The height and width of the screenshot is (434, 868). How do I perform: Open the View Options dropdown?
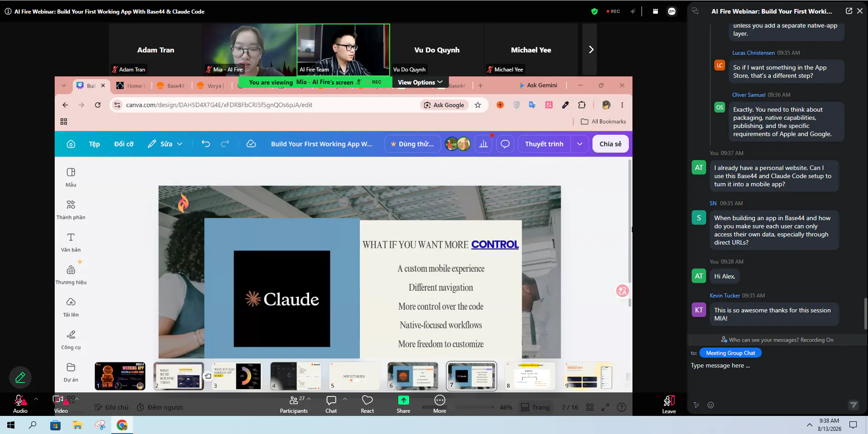point(420,82)
